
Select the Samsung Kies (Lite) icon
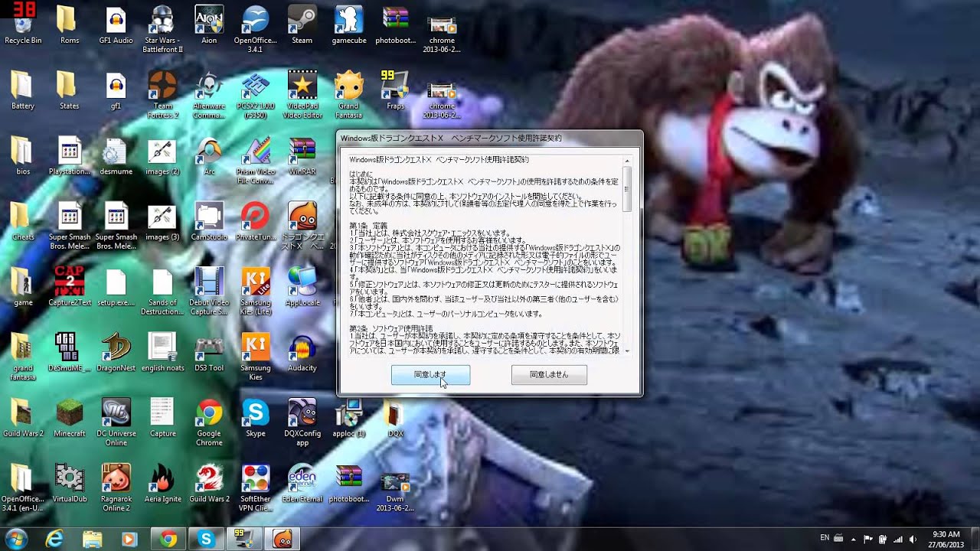[x=255, y=292]
